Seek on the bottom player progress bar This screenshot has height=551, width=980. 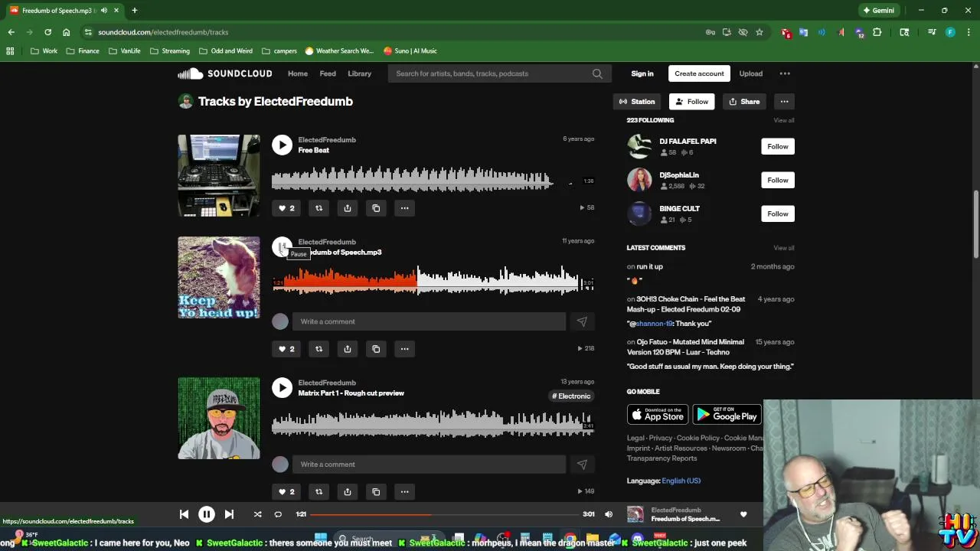coord(444,514)
